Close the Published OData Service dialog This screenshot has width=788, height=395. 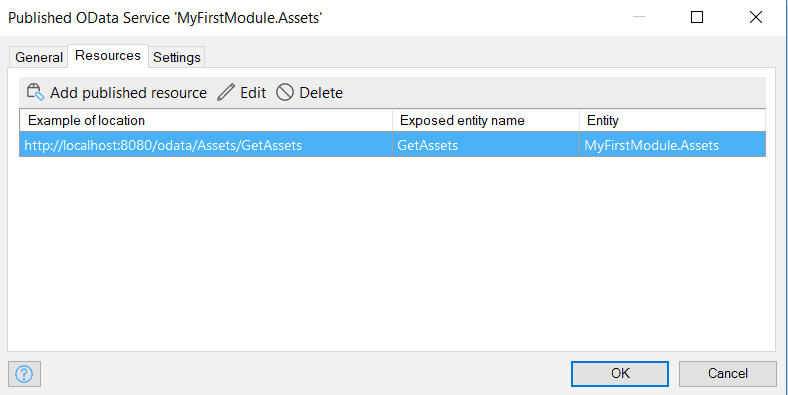[x=756, y=18]
